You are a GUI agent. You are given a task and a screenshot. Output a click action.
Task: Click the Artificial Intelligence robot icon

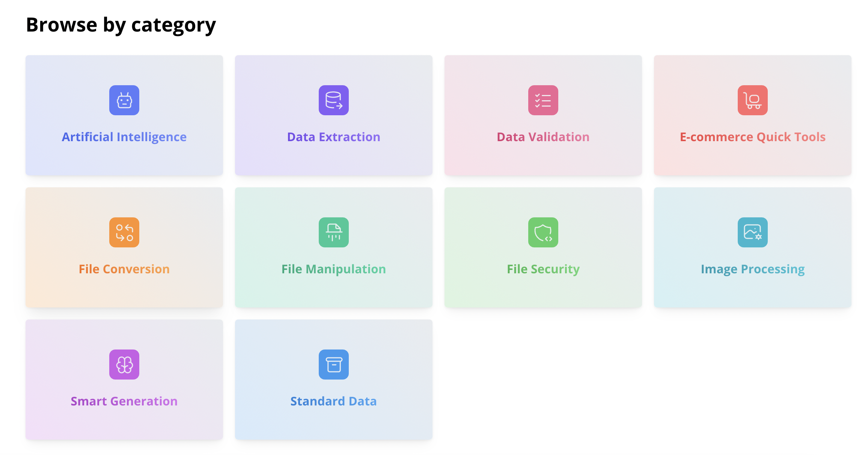tap(124, 100)
